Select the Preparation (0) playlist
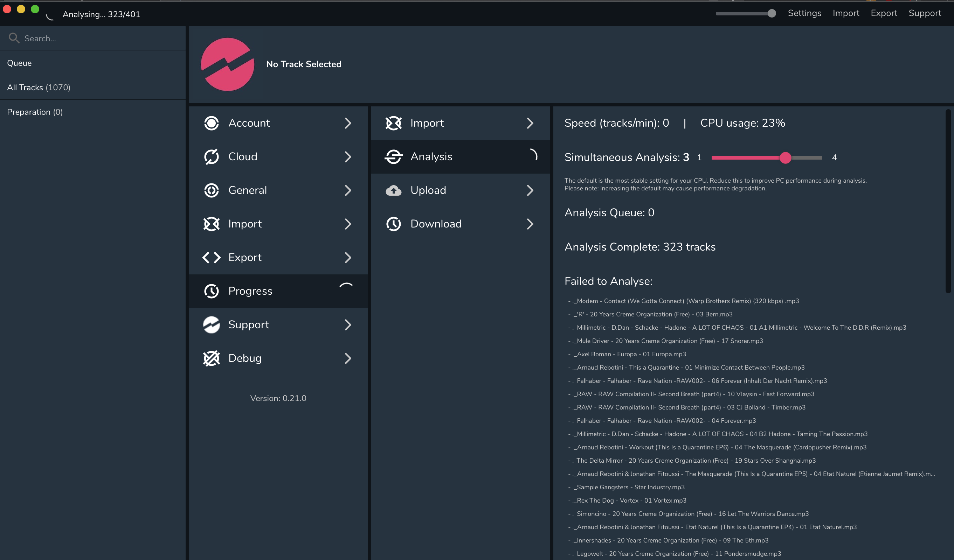The height and width of the screenshot is (560, 954). pyautogui.click(x=35, y=112)
